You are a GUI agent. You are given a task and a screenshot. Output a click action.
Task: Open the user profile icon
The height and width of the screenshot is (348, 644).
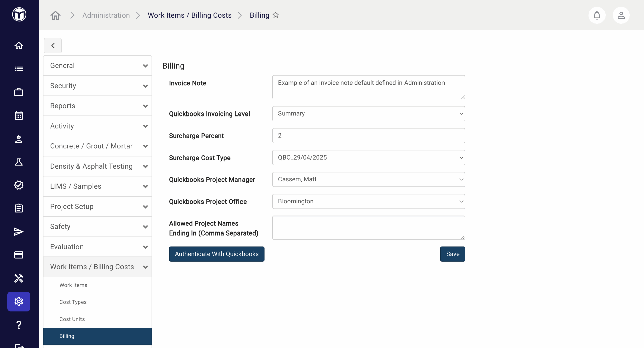(621, 15)
